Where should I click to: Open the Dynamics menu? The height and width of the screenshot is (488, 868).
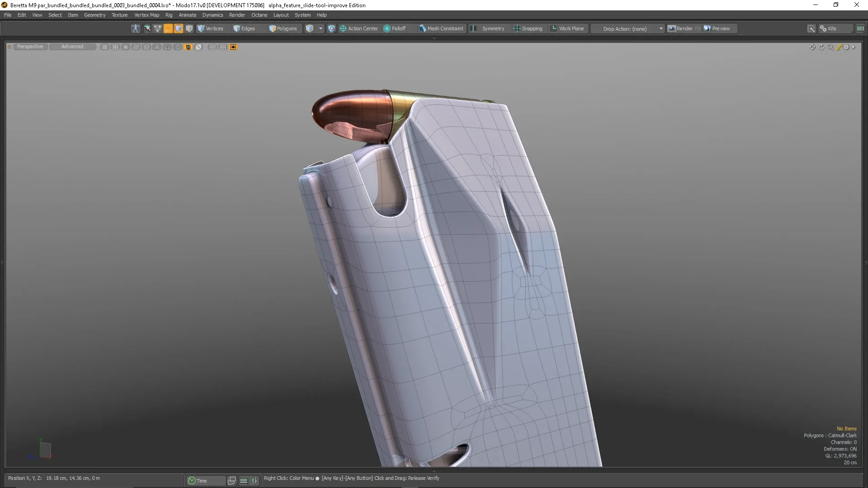[x=212, y=15]
